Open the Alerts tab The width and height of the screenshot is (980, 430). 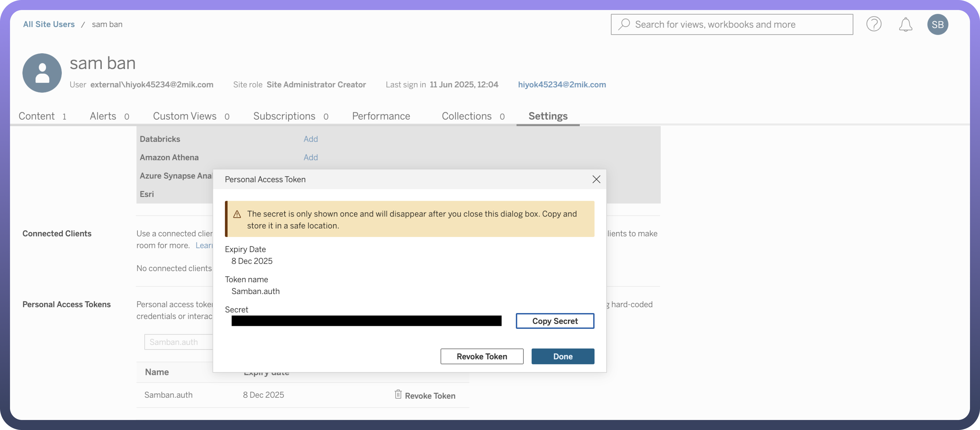[x=103, y=116]
